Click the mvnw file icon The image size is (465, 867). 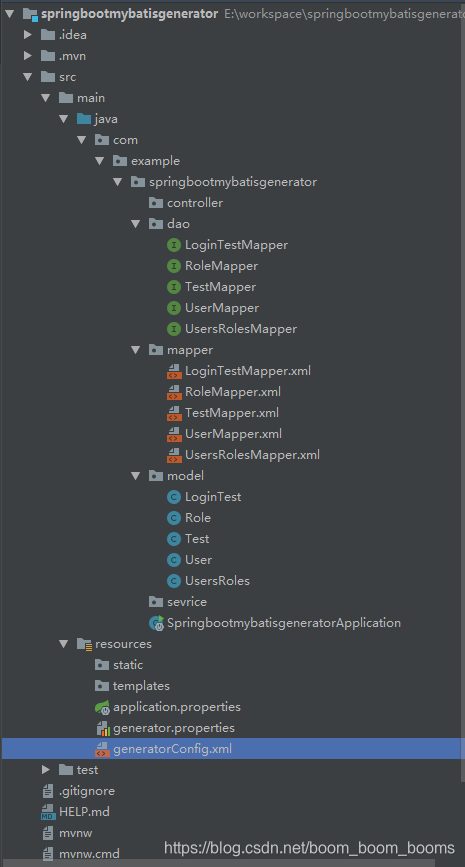pyautogui.click(x=48, y=833)
